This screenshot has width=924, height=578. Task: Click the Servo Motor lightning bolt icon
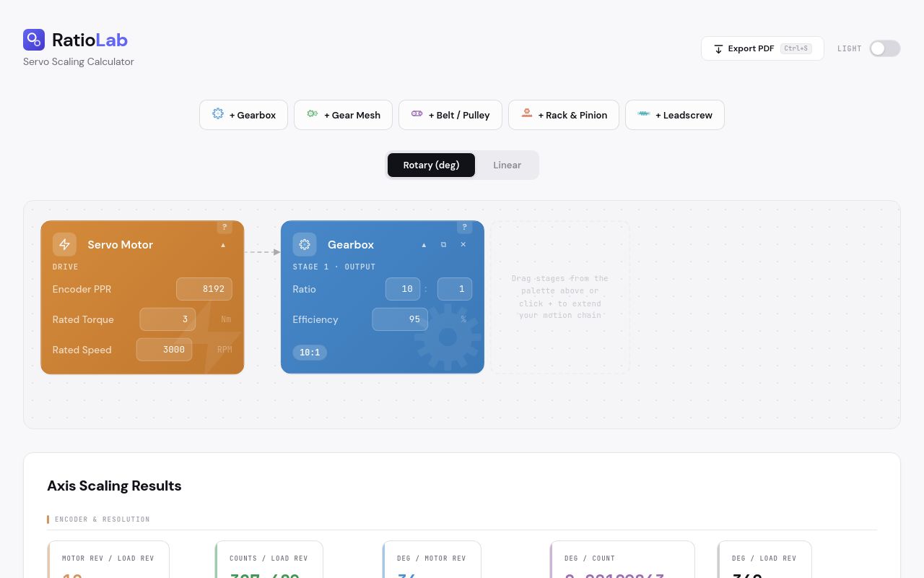[64, 244]
